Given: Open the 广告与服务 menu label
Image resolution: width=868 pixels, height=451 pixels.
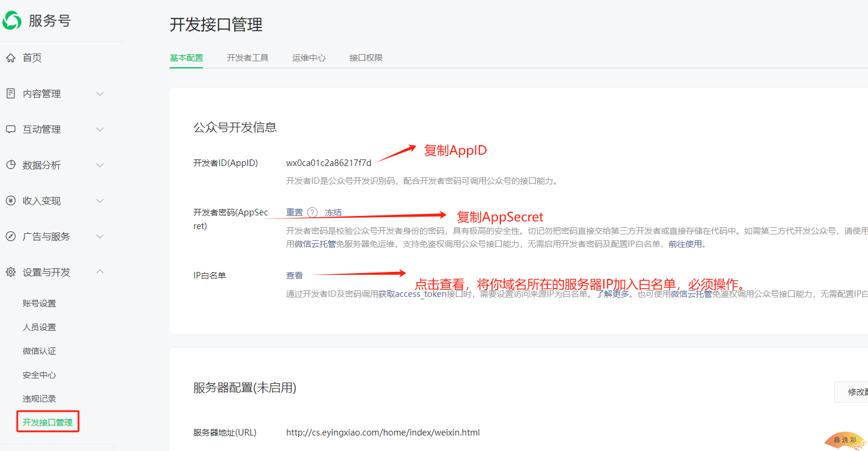Looking at the screenshot, I should [x=46, y=236].
